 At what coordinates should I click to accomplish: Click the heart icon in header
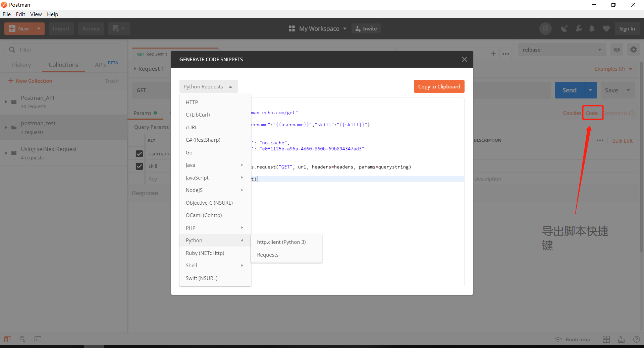(x=606, y=28)
